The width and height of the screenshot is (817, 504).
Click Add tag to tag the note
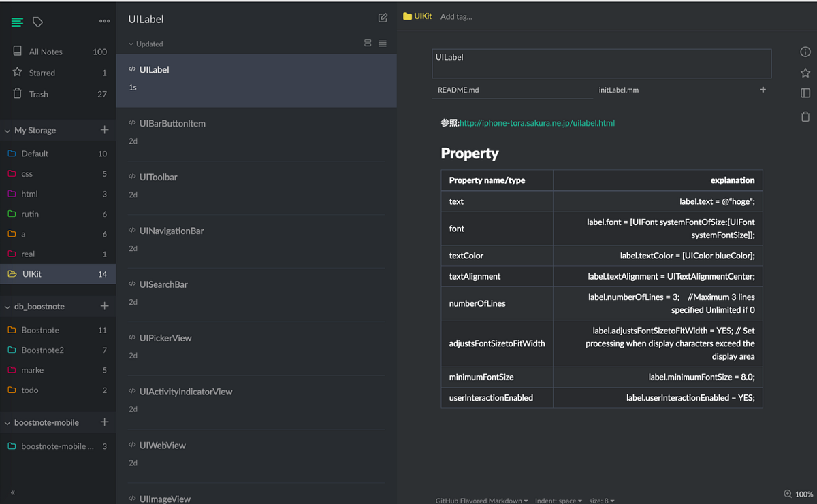coord(458,16)
